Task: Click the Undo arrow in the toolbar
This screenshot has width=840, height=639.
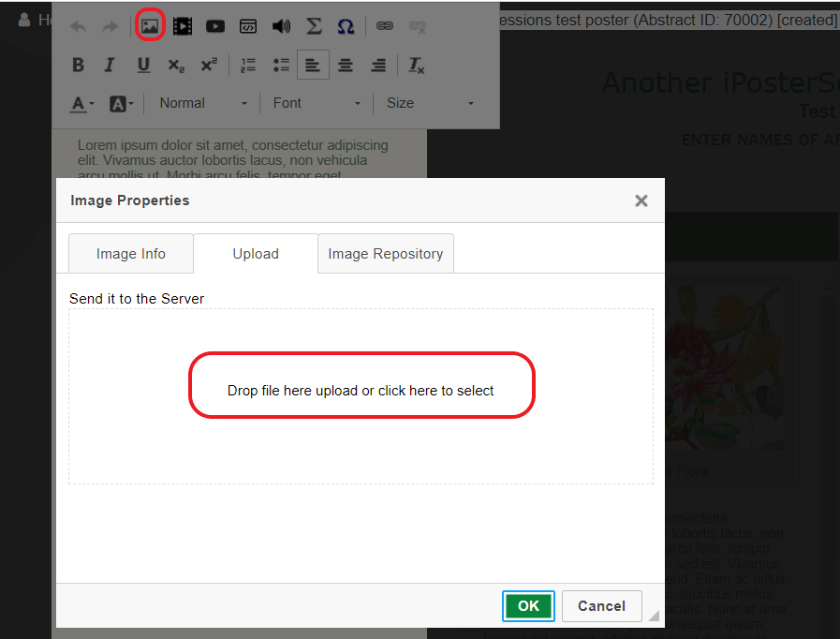Action: 79,26
